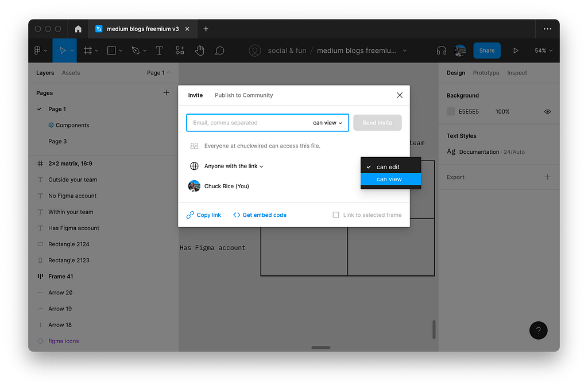
Task: Select Page 3 in pages list
Action: pos(57,141)
